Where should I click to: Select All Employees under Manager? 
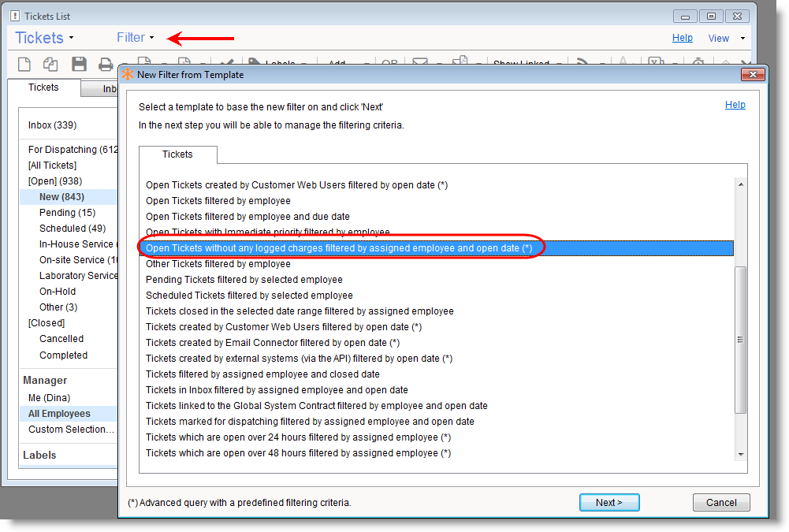(x=59, y=414)
